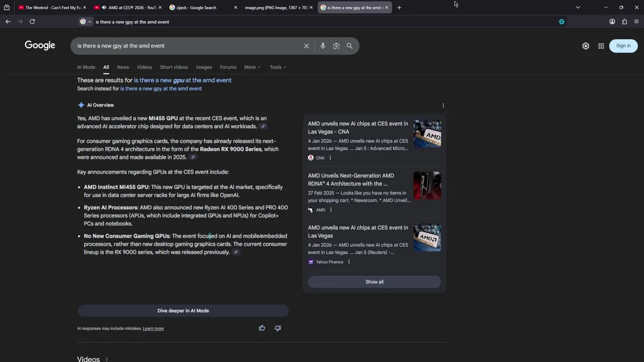The width and height of the screenshot is (644, 362).
Task: Open CNA article on AMD AI chips
Action: click(x=358, y=127)
